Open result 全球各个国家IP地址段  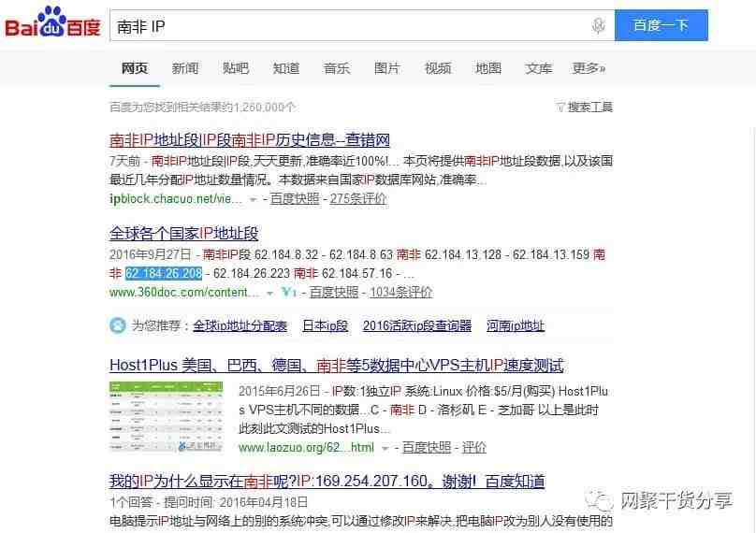click(x=183, y=234)
